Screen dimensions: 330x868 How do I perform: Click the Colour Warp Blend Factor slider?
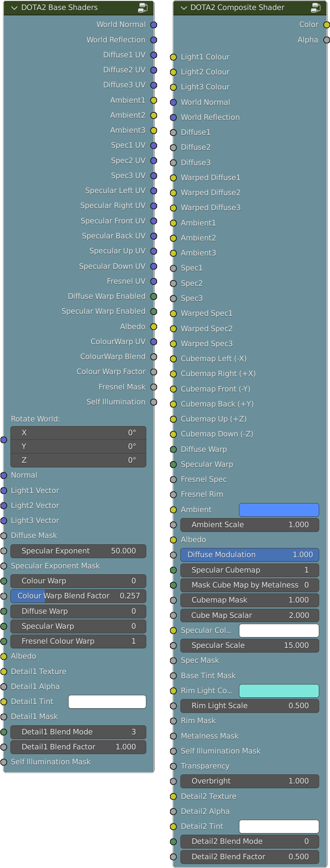click(x=78, y=596)
